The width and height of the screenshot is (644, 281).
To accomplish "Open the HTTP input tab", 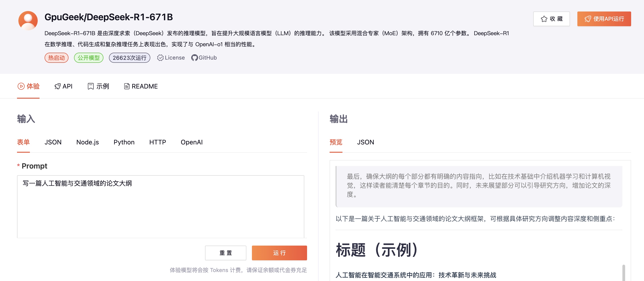I will coord(157,142).
